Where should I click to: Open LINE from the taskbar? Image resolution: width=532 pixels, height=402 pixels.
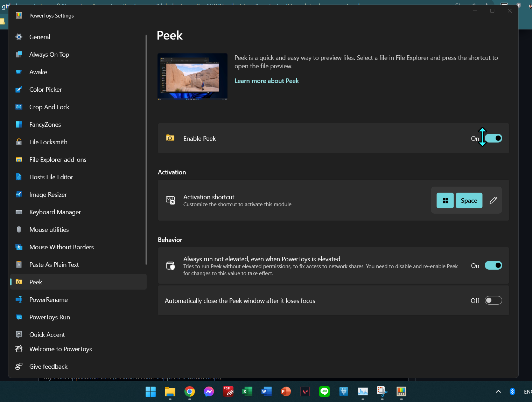pyautogui.click(x=324, y=391)
